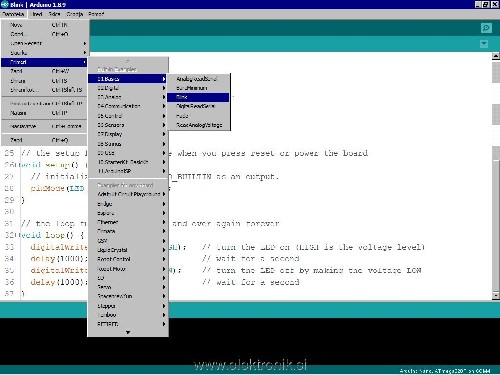The image size is (500, 375).
Task: Expand the 07.Display examples submenu
Action: click(128, 134)
